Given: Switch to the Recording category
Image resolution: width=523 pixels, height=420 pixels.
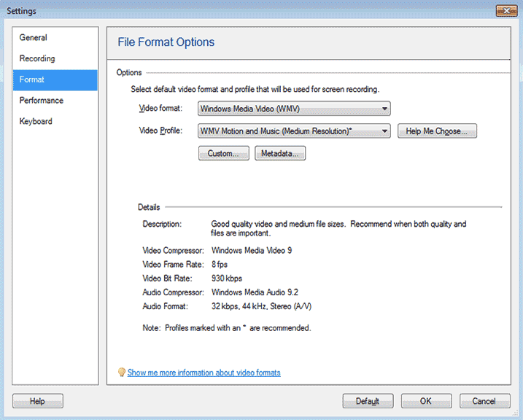Looking at the screenshot, I should 55,58.
